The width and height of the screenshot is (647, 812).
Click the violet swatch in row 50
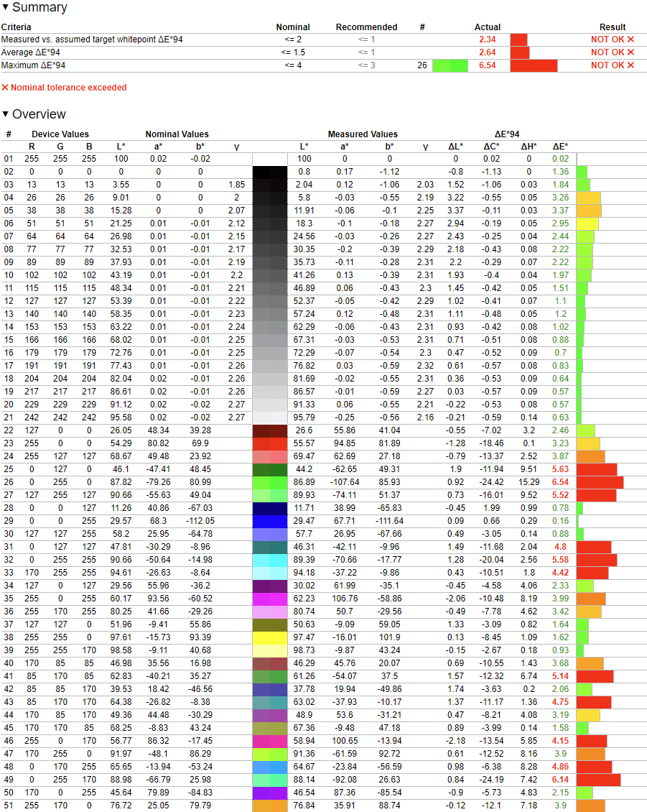pyautogui.click(x=270, y=793)
